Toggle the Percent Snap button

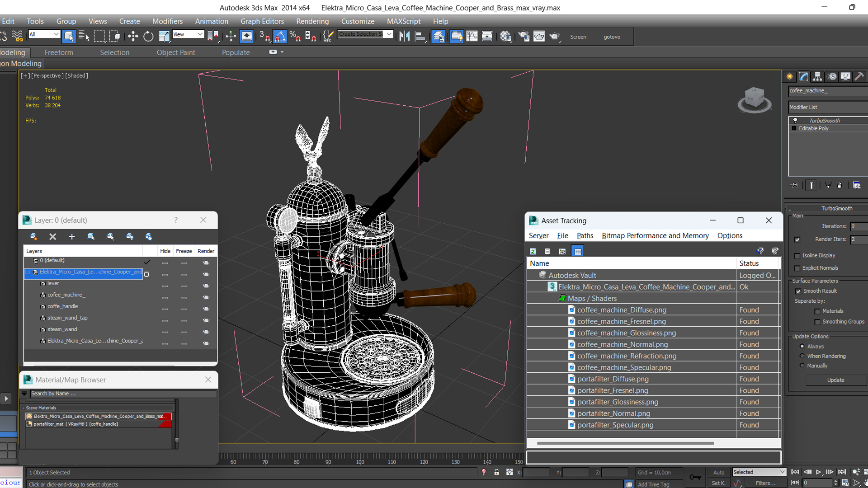(x=295, y=36)
